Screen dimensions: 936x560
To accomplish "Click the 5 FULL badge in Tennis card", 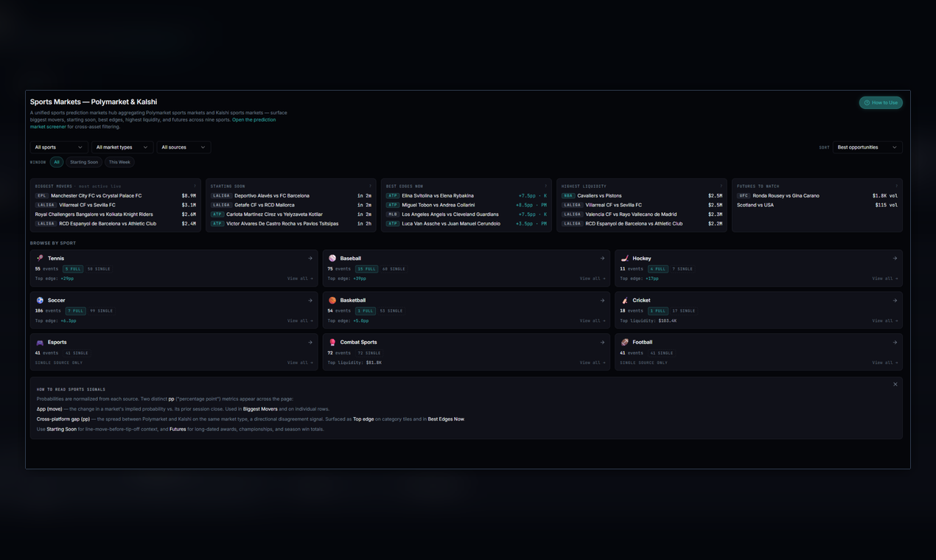I will pos(72,269).
